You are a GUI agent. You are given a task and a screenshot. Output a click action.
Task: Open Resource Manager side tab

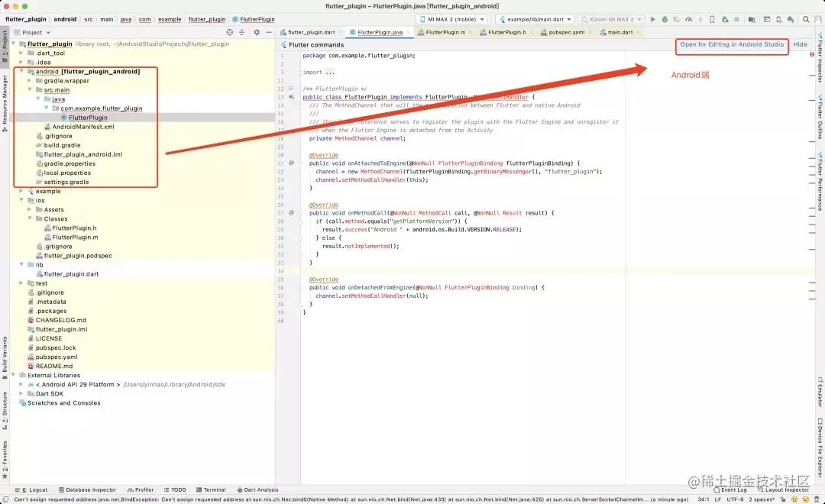(5, 102)
